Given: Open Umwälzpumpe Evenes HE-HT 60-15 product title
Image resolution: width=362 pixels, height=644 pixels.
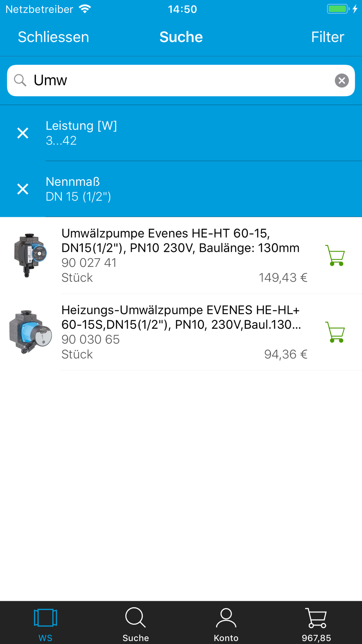Looking at the screenshot, I should (180, 241).
